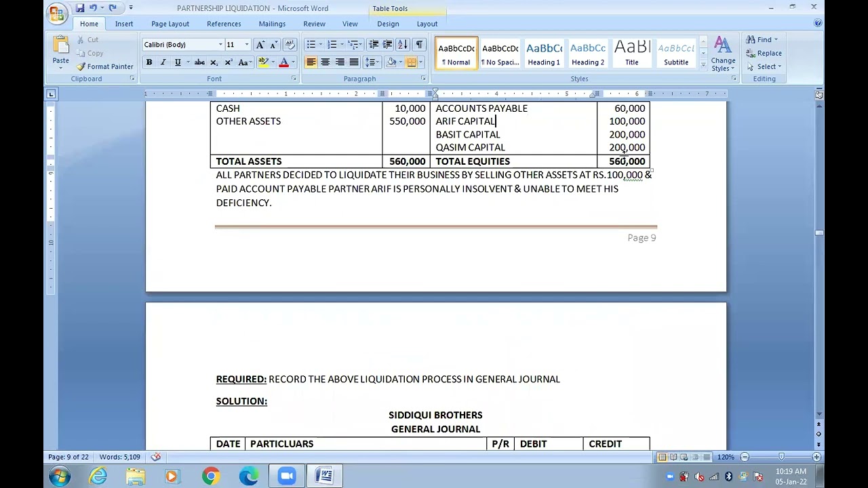The height and width of the screenshot is (488, 868).
Task: Open Change Case menu
Action: [x=243, y=62]
